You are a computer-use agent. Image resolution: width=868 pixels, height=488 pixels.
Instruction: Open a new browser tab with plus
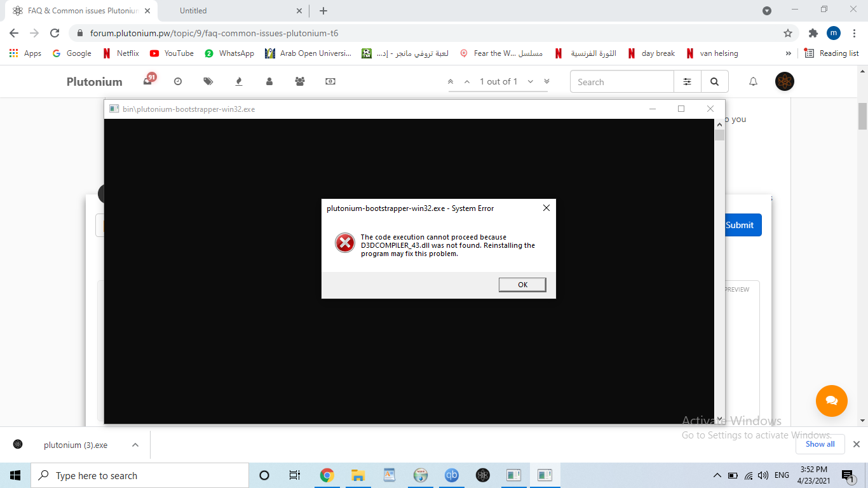323,11
